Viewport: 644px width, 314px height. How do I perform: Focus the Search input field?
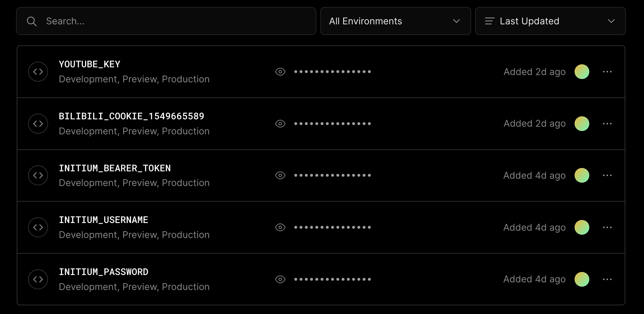(x=166, y=21)
